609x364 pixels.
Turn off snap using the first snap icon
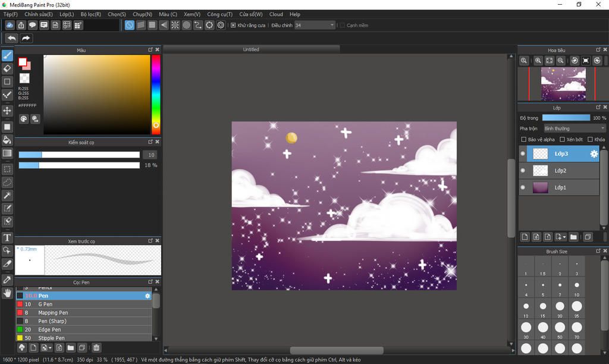point(129,25)
